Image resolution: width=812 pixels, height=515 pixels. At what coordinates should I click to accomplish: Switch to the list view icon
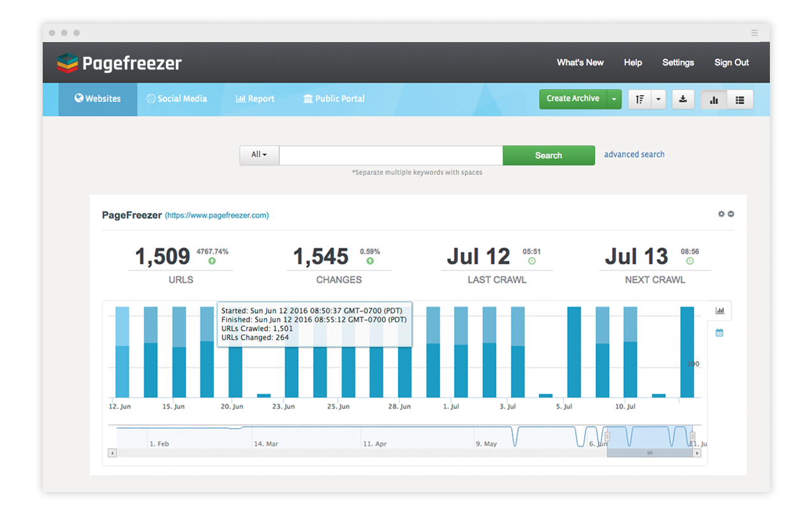click(740, 100)
